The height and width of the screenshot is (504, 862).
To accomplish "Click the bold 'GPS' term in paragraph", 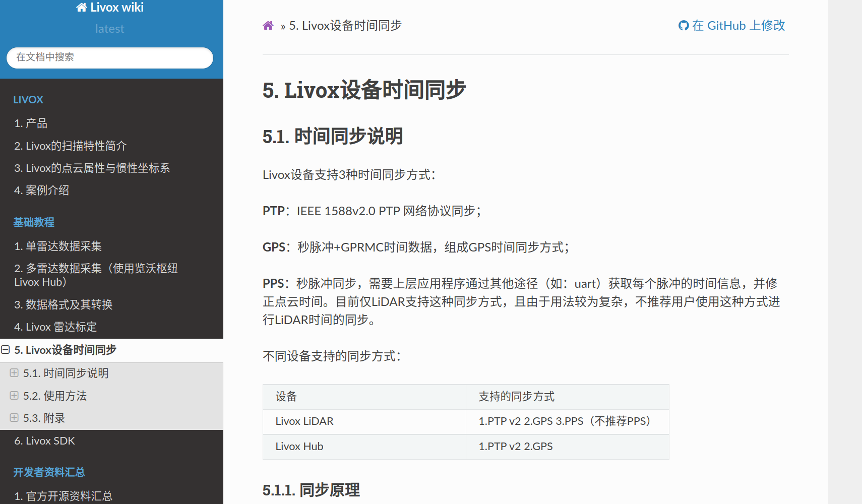I will tap(274, 247).
